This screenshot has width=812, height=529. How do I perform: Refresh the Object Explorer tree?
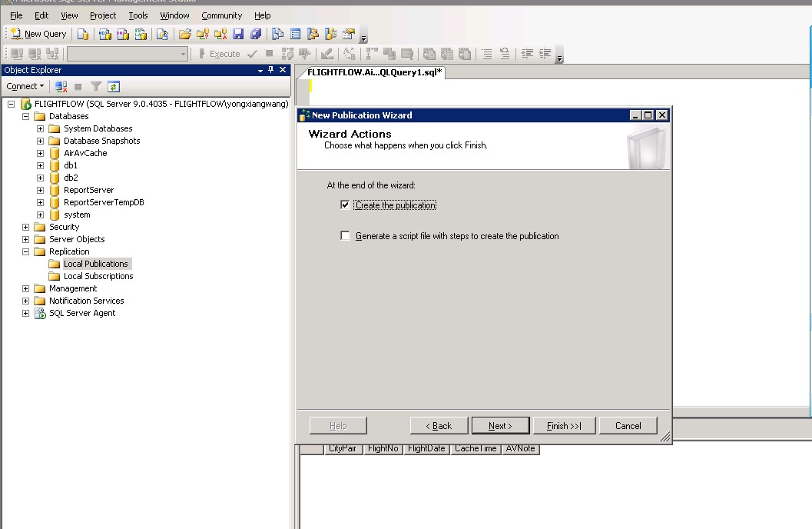point(114,87)
